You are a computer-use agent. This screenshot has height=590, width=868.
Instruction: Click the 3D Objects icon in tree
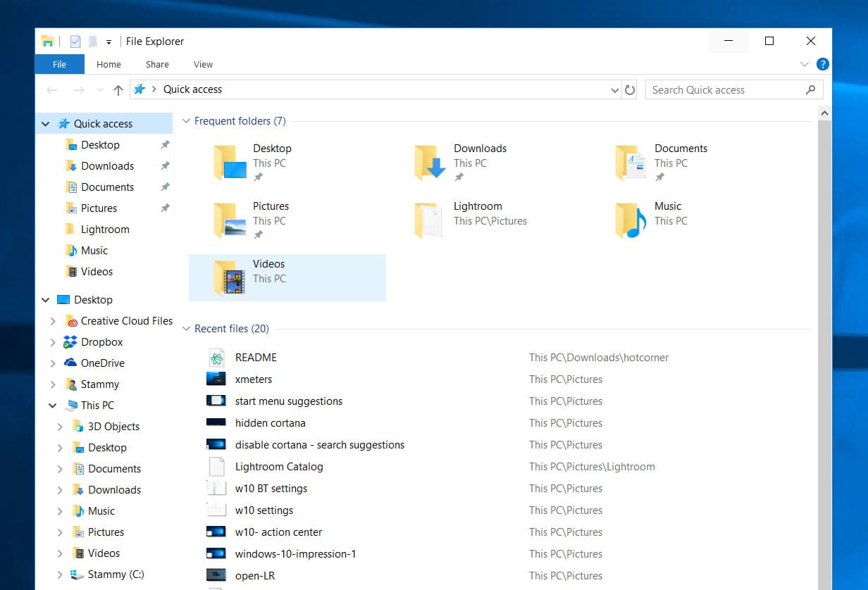click(x=78, y=427)
